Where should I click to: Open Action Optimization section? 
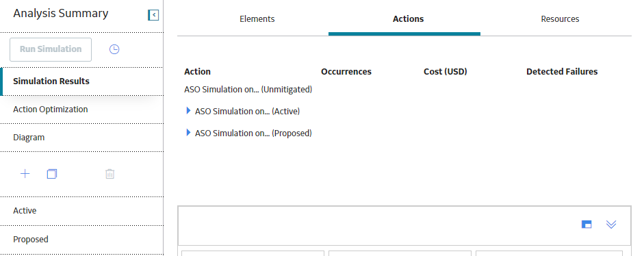(x=81, y=110)
